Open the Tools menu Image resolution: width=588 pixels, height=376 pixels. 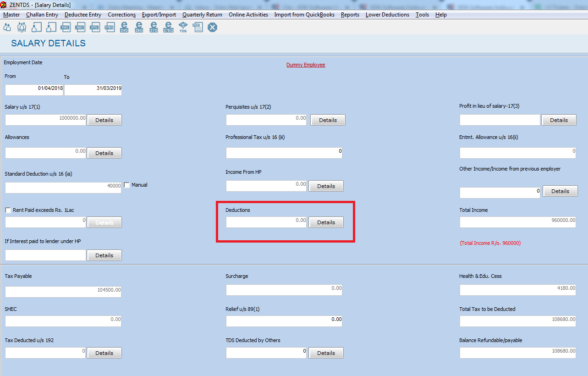click(422, 15)
